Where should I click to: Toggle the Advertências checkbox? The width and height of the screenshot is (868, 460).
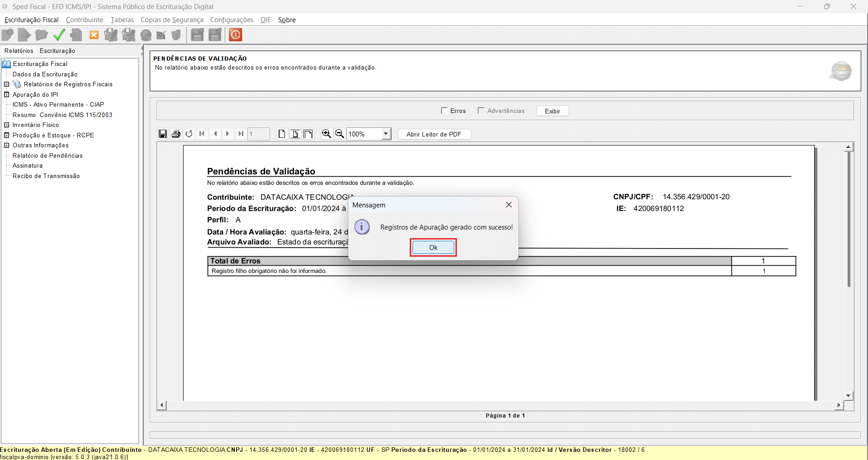tap(481, 111)
